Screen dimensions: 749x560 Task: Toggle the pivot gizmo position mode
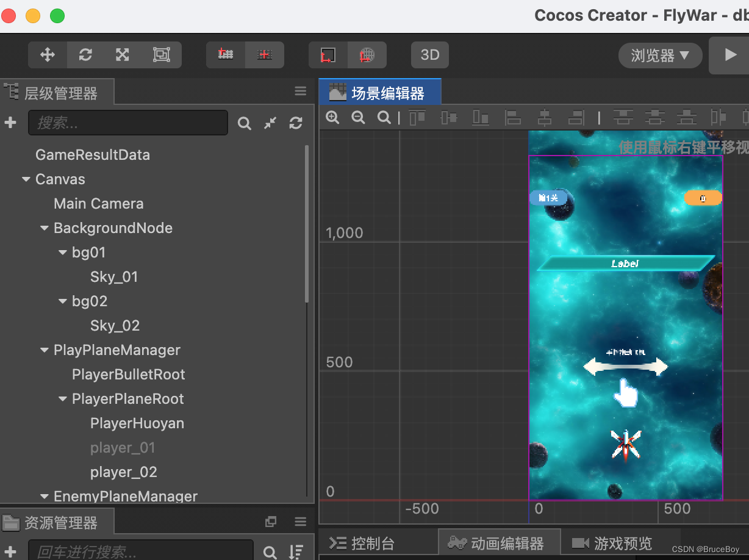[x=224, y=54]
